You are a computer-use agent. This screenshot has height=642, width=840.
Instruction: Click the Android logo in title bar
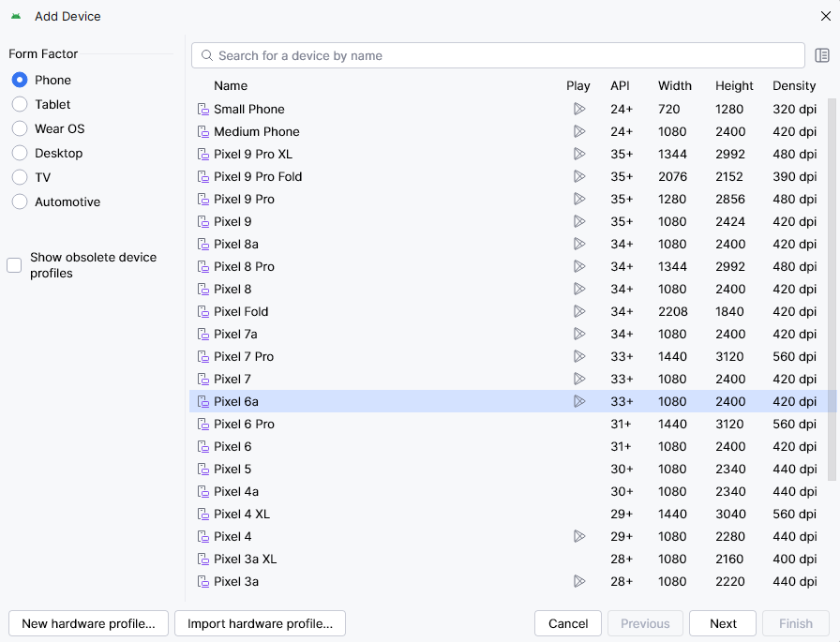pos(16,16)
